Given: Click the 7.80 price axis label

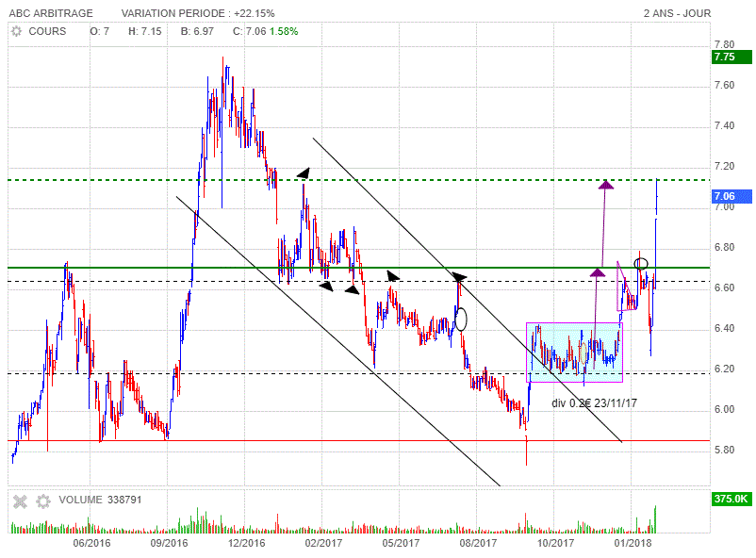Looking at the screenshot, I should (x=724, y=45).
